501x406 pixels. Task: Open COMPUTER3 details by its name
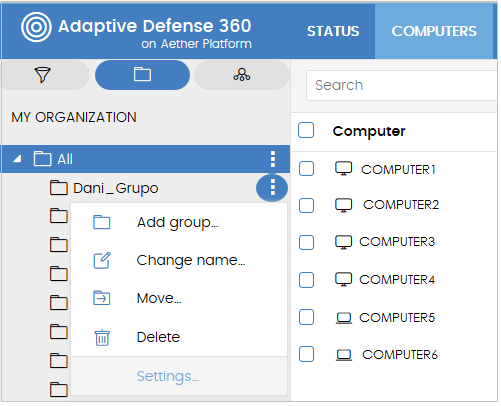(397, 242)
